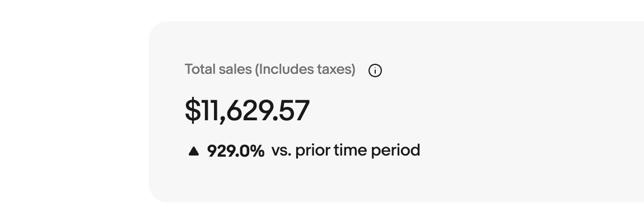
Task: Click the (Includes taxes) part of the heading
Action: [x=305, y=69]
